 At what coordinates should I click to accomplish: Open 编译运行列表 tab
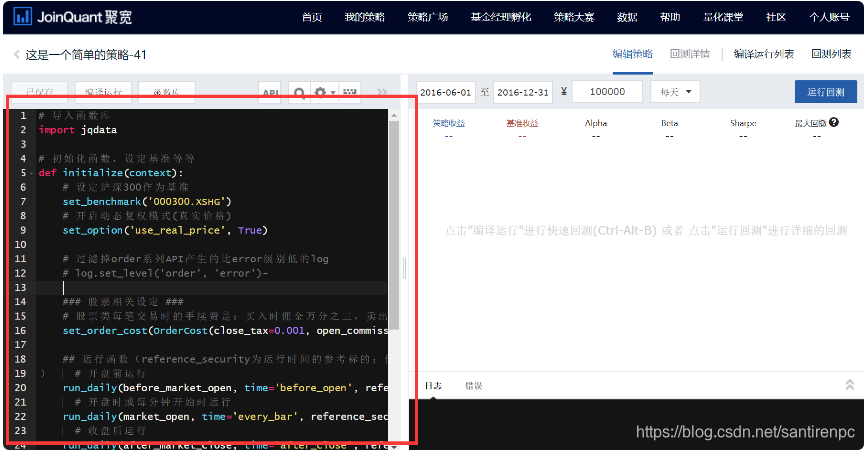(x=764, y=54)
